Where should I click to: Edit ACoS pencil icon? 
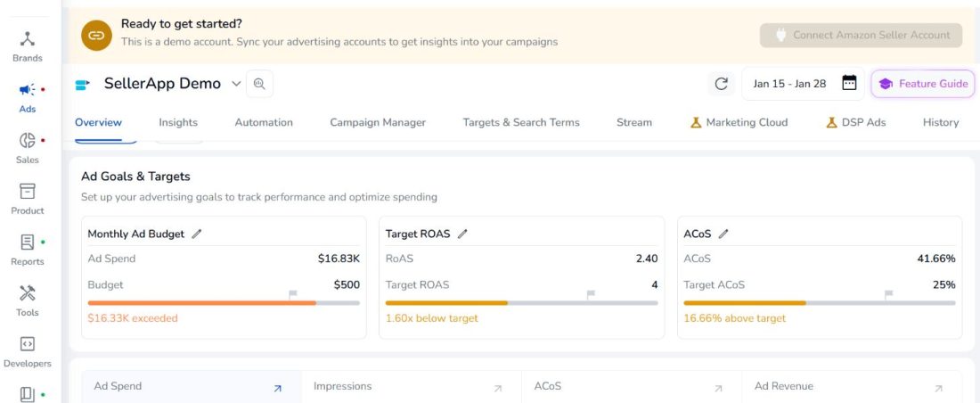[x=723, y=234]
